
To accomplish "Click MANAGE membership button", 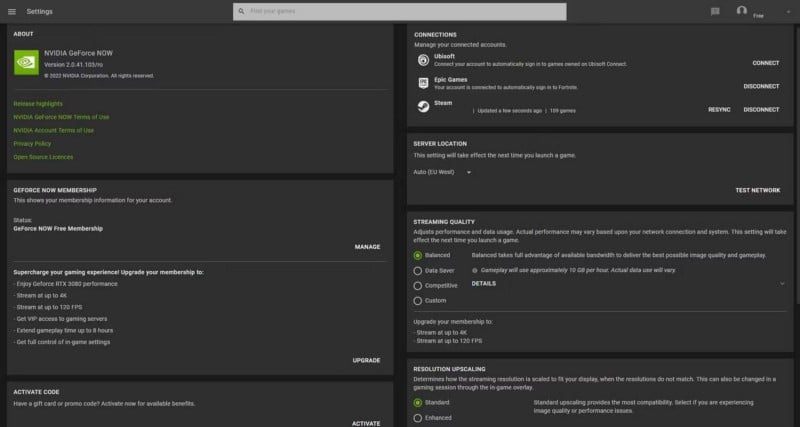I will point(367,247).
